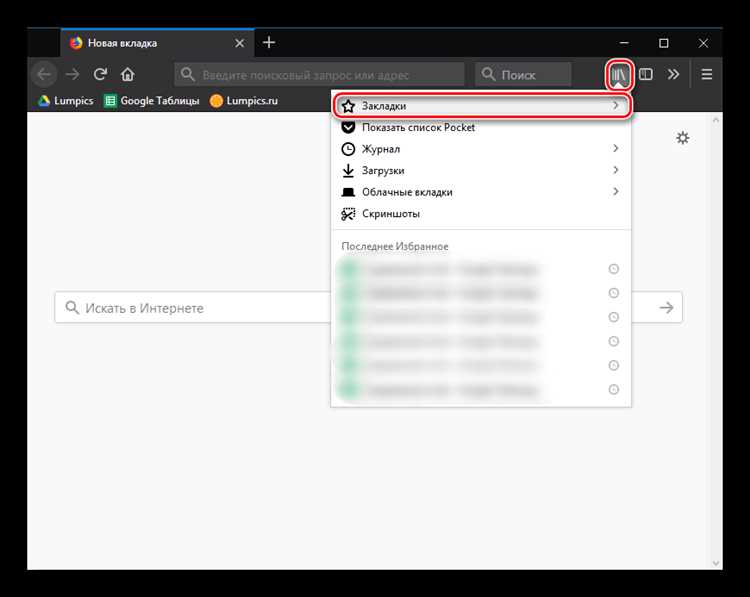The image size is (750, 597).
Task: Select the Новая вкладка tab
Action: (x=157, y=43)
